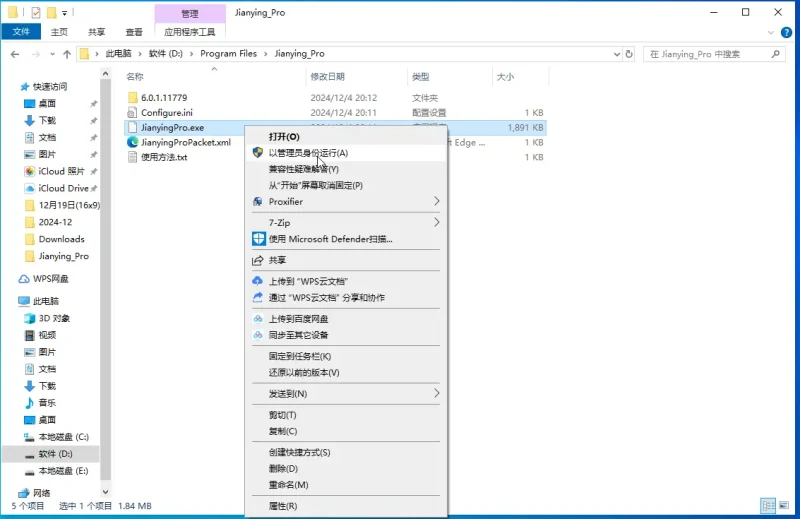Click the 管理 contextual tab header
Image resolution: width=800 pixels, height=519 pixels.
click(x=190, y=13)
